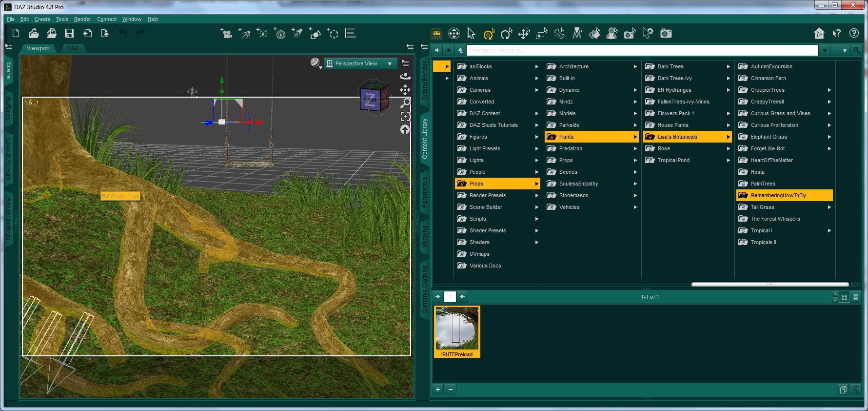This screenshot has width=868, height=411.
Task: Open the Perspective View camera dropdown
Action: click(x=360, y=63)
